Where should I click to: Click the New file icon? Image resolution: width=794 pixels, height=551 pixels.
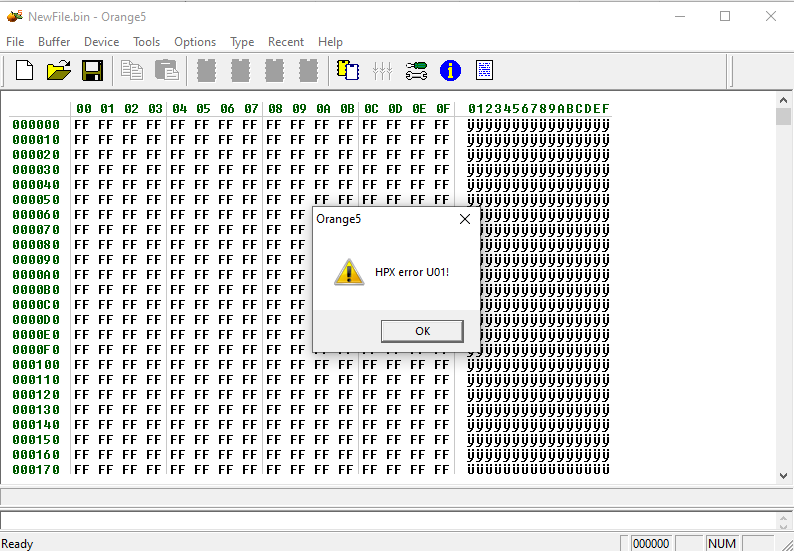(x=24, y=70)
